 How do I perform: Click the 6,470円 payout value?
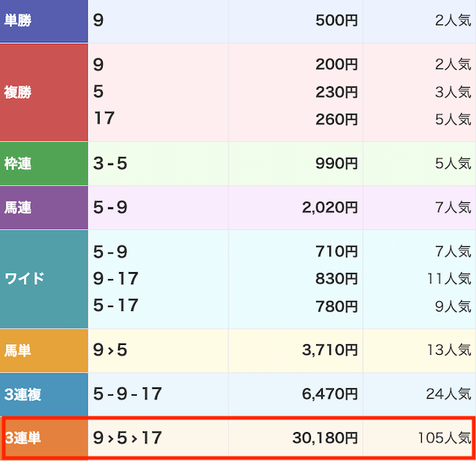pos(330,394)
